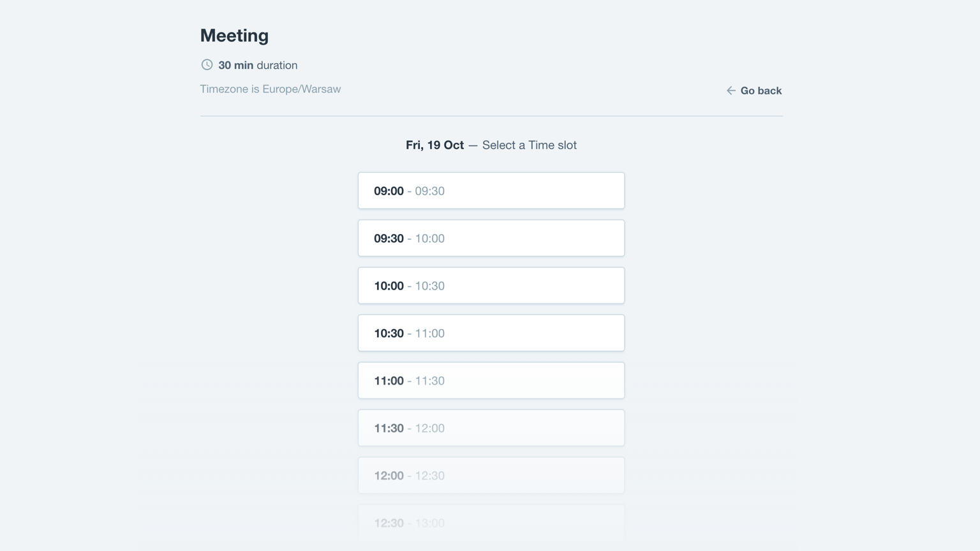Viewport: 980px width, 551px height.
Task: Click the divider line under the timezone
Action: [491, 116]
